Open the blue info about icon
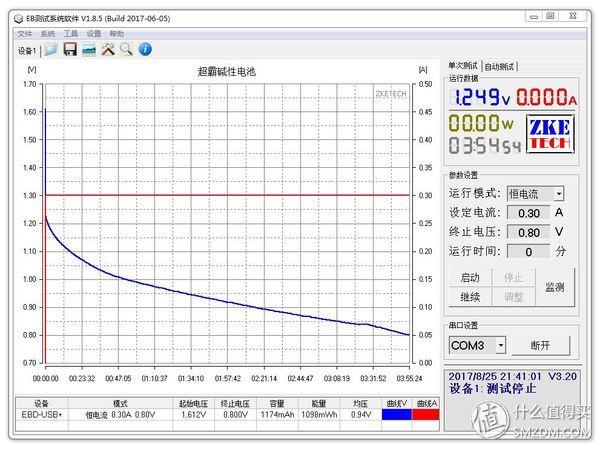 (x=145, y=49)
